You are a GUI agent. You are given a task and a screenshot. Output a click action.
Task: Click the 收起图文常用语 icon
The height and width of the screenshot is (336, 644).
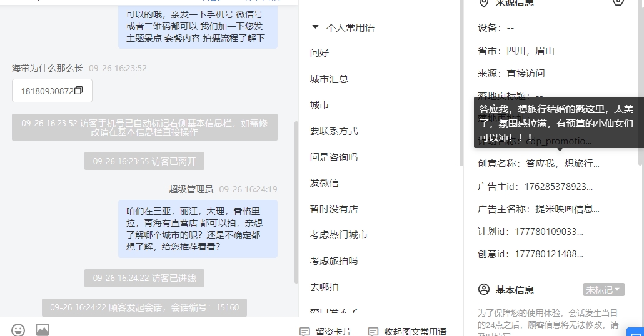[373, 332]
